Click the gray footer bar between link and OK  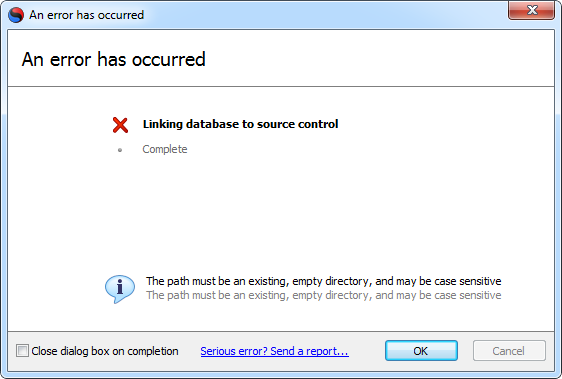click(367, 351)
